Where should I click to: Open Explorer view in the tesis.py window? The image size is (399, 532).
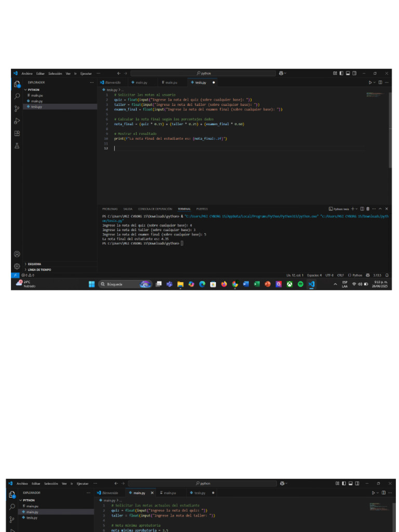point(17,84)
